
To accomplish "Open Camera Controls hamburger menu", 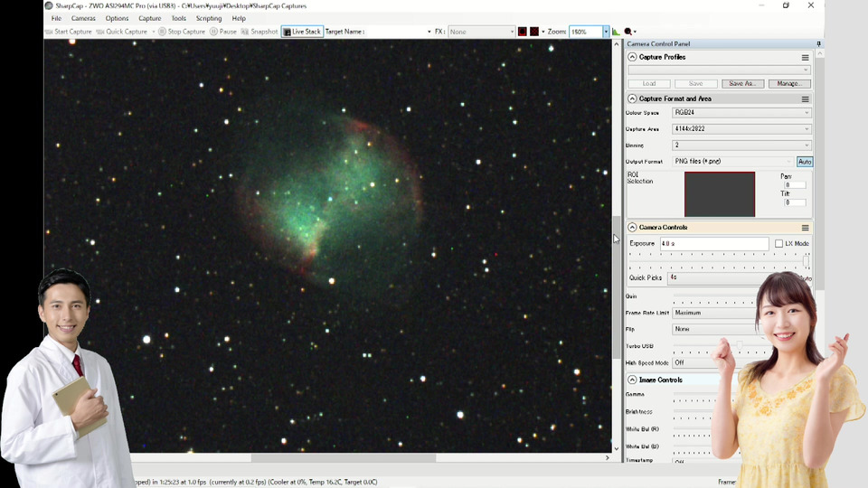I will click(805, 228).
